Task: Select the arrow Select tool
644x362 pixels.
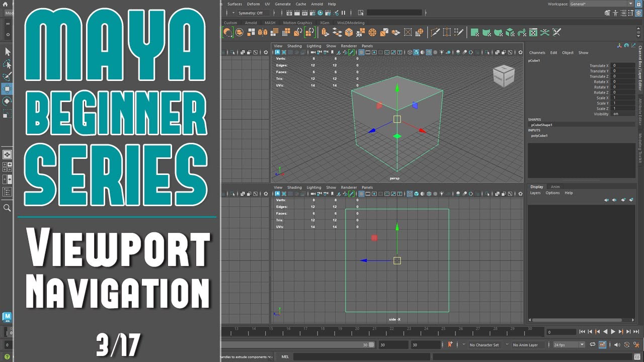Action: (x=8, y=52)
